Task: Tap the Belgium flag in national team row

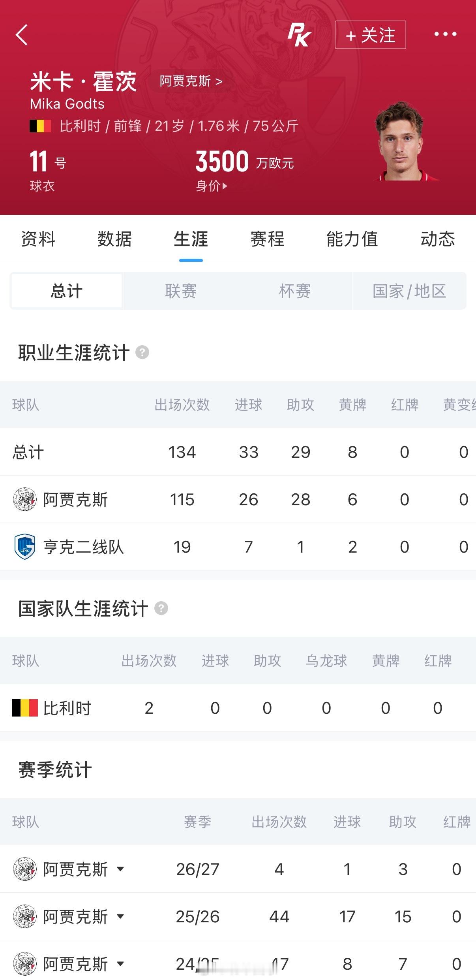Action: [25, 708]
